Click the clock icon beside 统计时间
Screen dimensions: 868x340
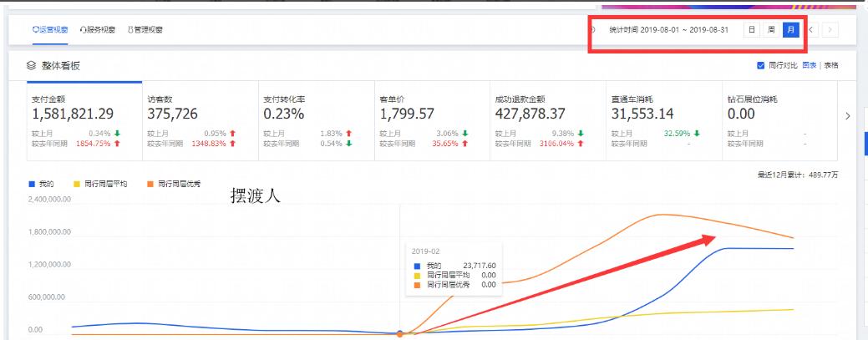[593, 30]
